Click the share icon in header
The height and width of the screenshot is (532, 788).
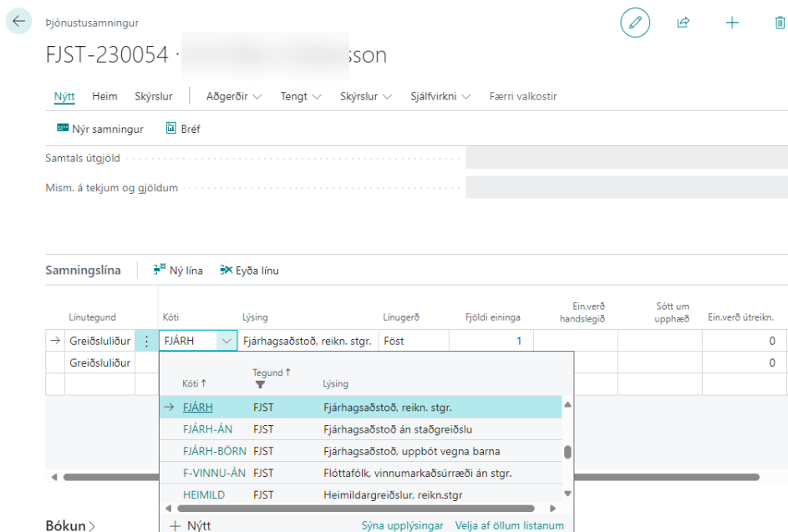[x=683, y=23]
